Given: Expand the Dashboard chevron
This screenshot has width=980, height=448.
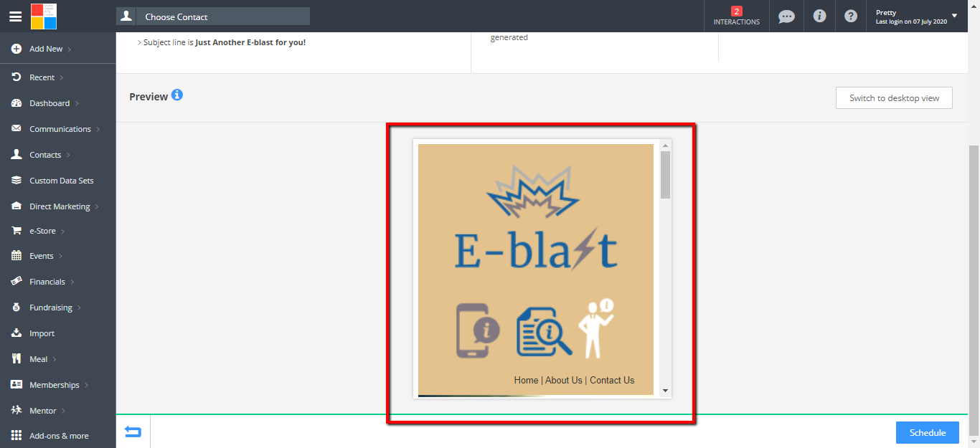Looking at the screenshot, I should (x=77, y=104).
